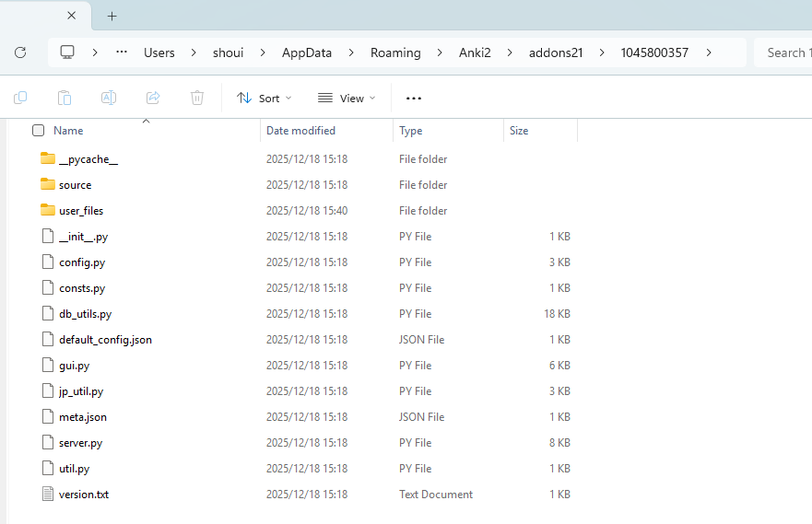Screen dimensions: 812x524
Task: Sort by Size column header
Action: (x=519, y=131)
